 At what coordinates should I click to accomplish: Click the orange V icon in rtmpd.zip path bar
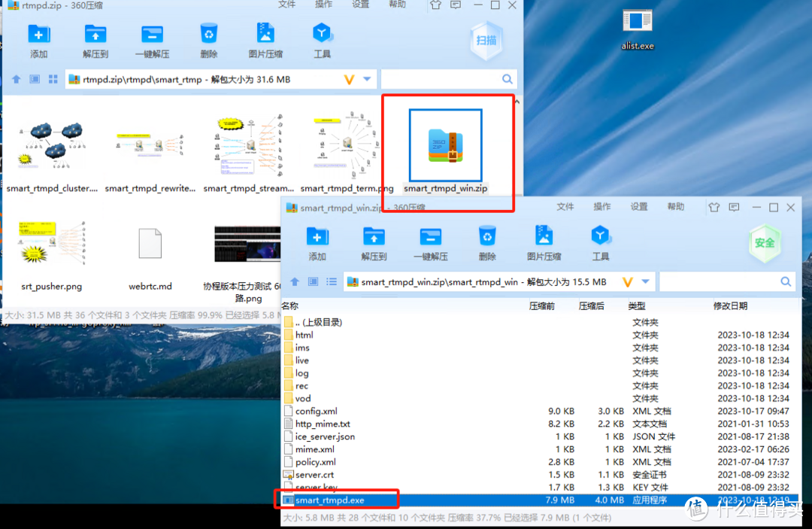click(x=349, y=79)
